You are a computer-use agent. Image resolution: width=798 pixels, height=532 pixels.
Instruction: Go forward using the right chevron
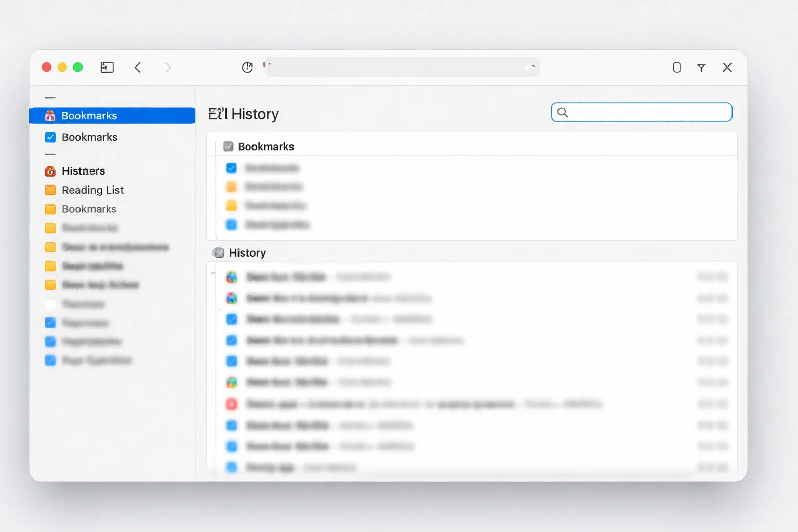point(168,68)
